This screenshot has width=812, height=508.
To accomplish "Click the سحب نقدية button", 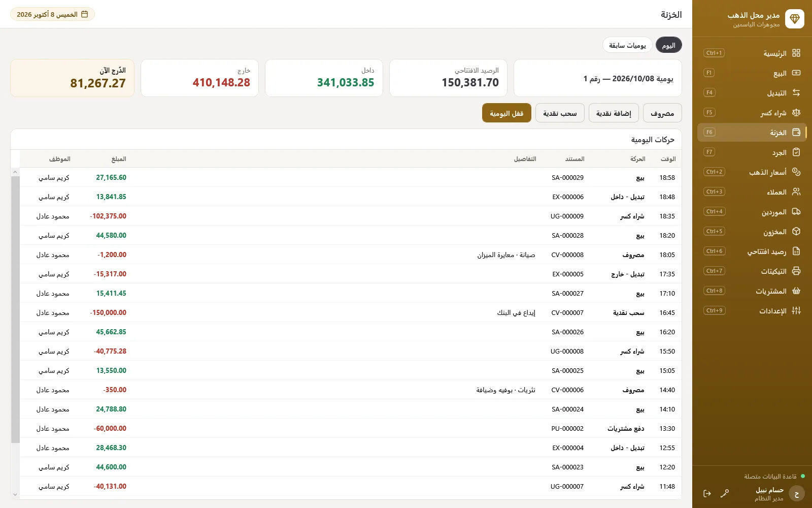I will [x=560, y=113].
